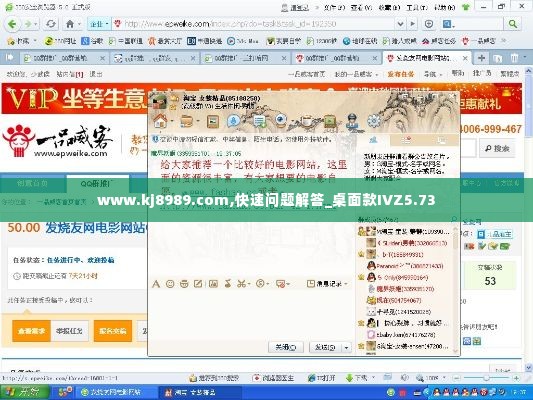Open the QQ group photo album icon

tap(213, 121)
